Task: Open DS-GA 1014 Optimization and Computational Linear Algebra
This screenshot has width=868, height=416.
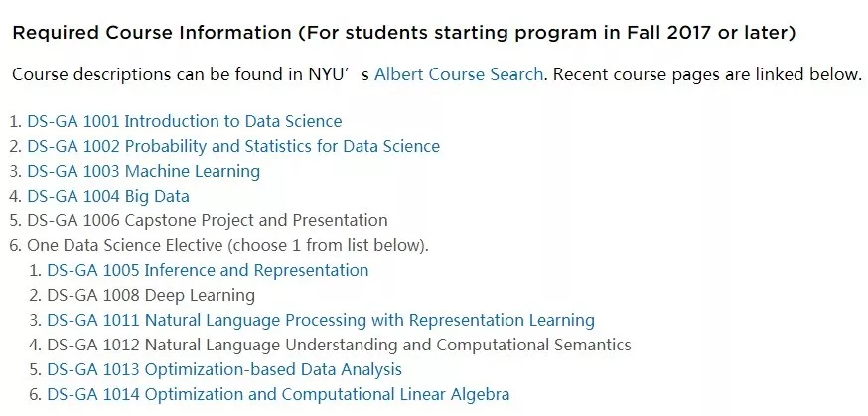Action: (278, 394)
